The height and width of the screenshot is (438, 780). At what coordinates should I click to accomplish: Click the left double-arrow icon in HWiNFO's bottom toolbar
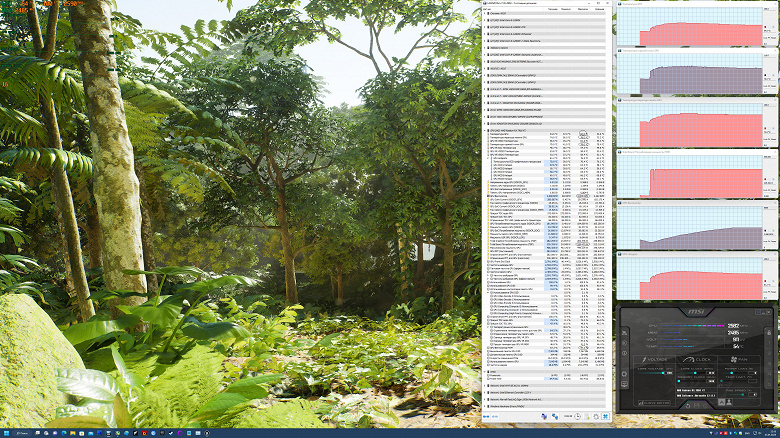(x=486, y=417)
